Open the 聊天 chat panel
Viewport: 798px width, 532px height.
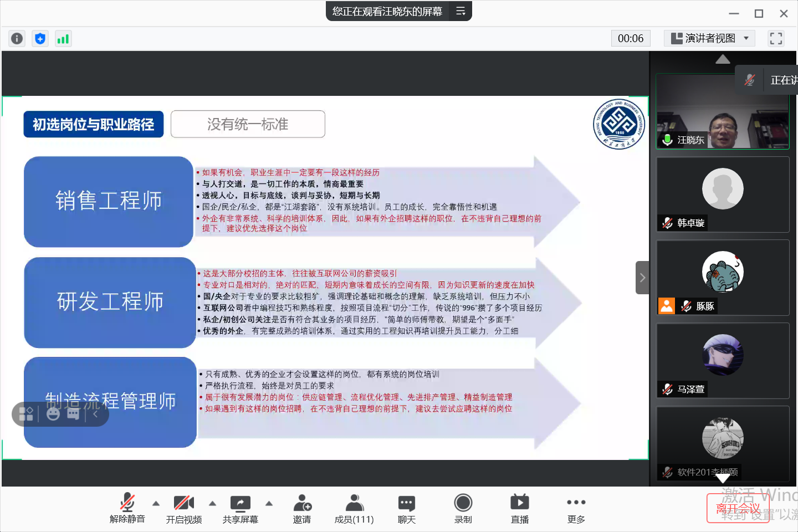[406, 509]
